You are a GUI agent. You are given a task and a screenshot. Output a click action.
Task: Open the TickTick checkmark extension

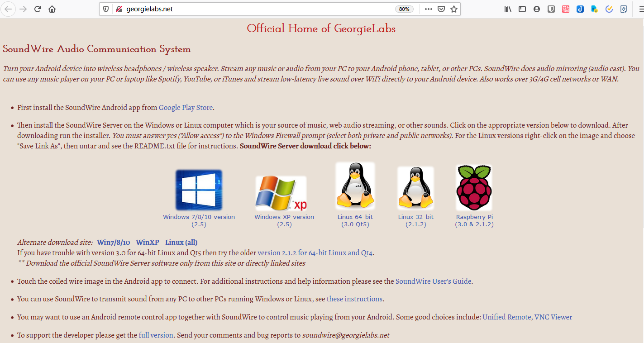pyautogui.click(x=609, y=9)
